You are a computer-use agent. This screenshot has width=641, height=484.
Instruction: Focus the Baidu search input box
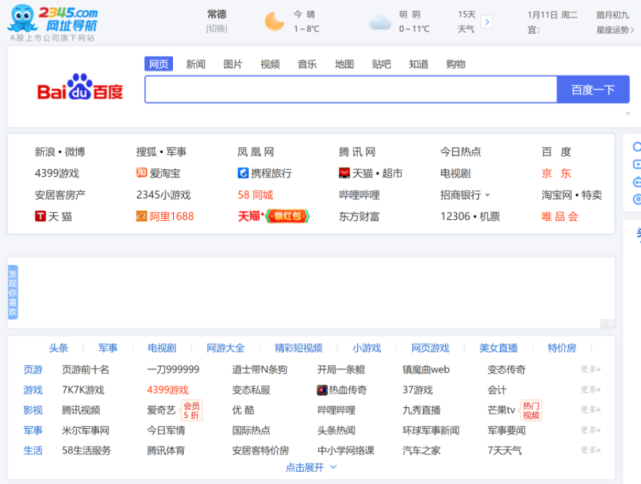click(351, 89)
